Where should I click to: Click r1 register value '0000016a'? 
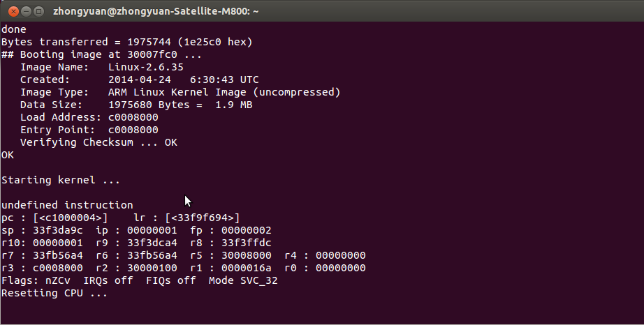click(247, 268)
